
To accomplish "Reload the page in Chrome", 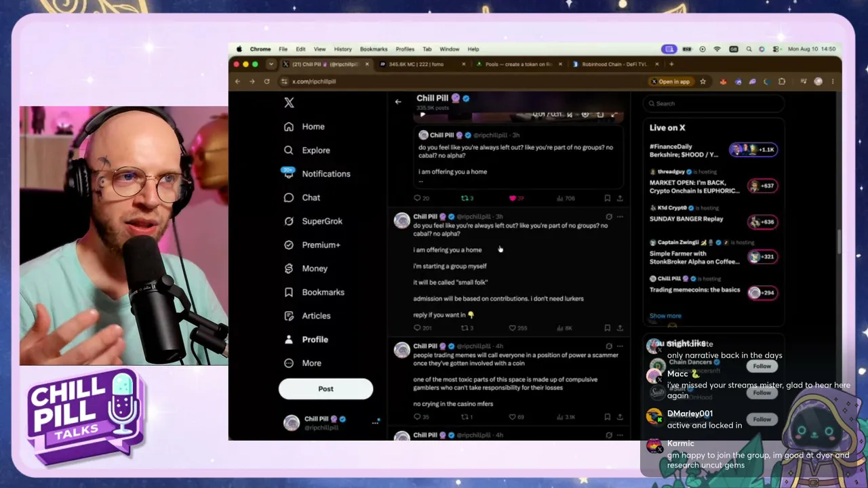I will tap(267, 81).
